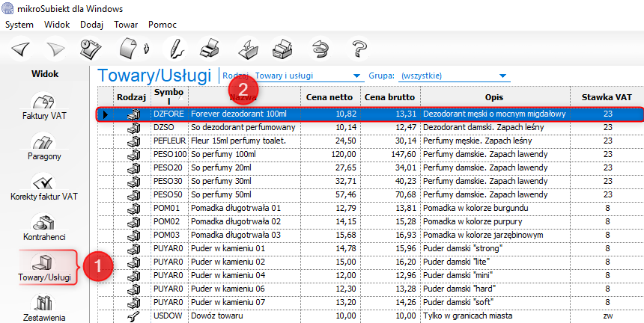Click net price 57,46 cell
The image size is (644, 323).
[329, 194]
